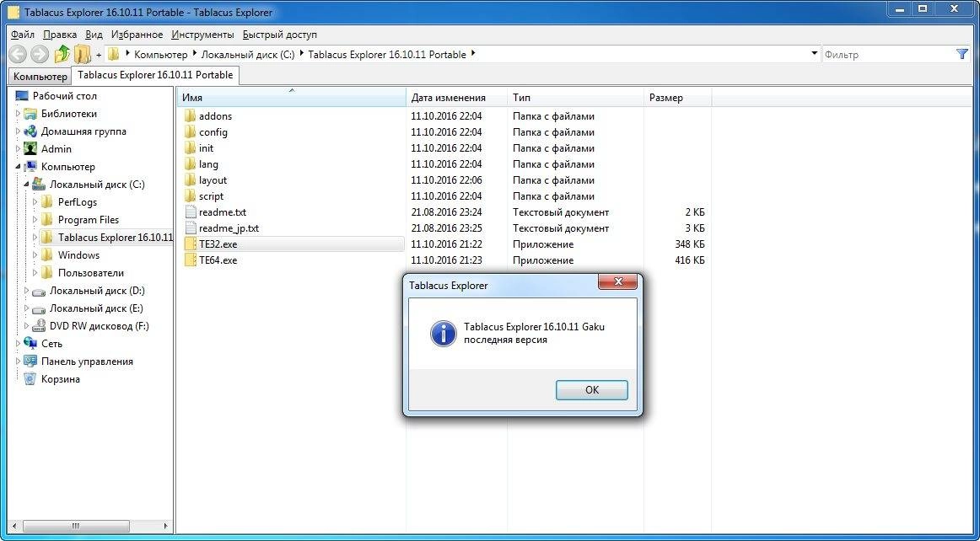Close the Tablacus Explorer message dialog

point(617,282)
